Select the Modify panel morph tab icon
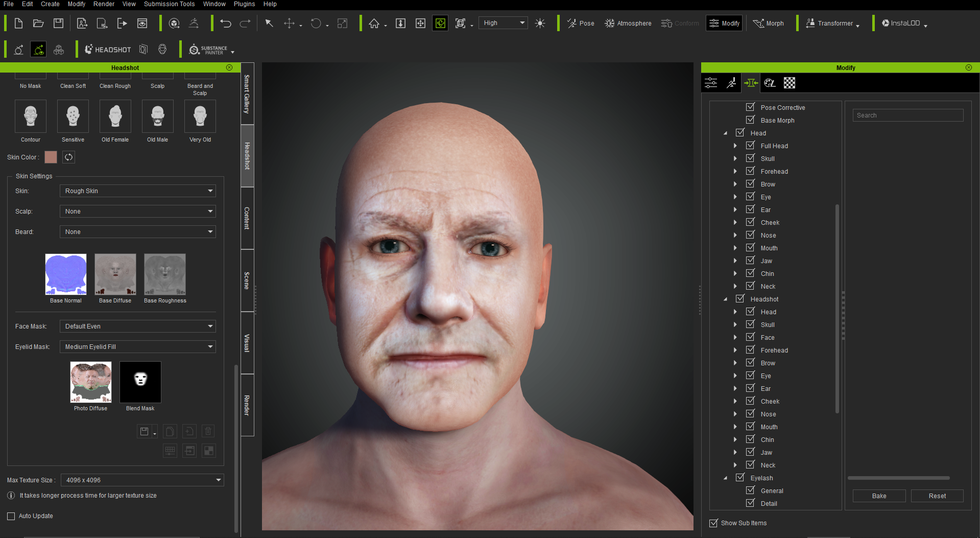This screenshot has height=538, width=980. pyautogui.click(x=751, y=83)
